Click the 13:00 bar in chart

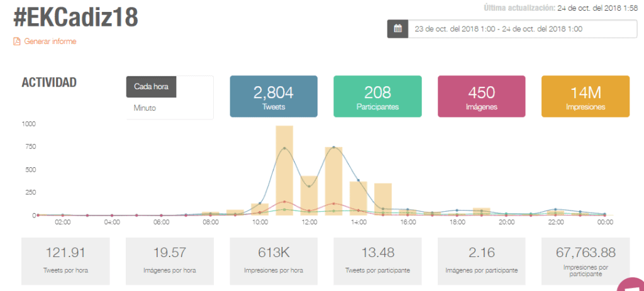pyautogui.click(x=333, y=181)
